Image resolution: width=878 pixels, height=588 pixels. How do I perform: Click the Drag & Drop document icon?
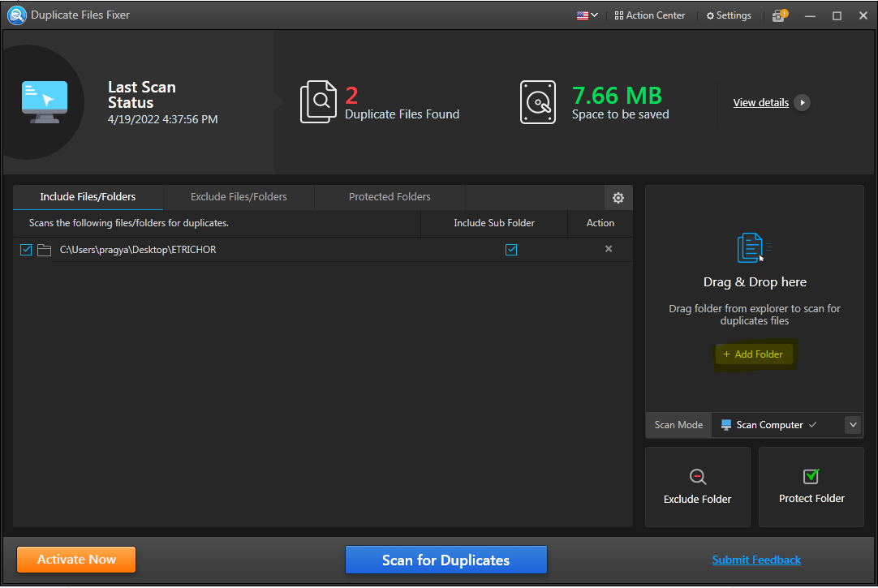pyautogui.click(x=754, y=247)
